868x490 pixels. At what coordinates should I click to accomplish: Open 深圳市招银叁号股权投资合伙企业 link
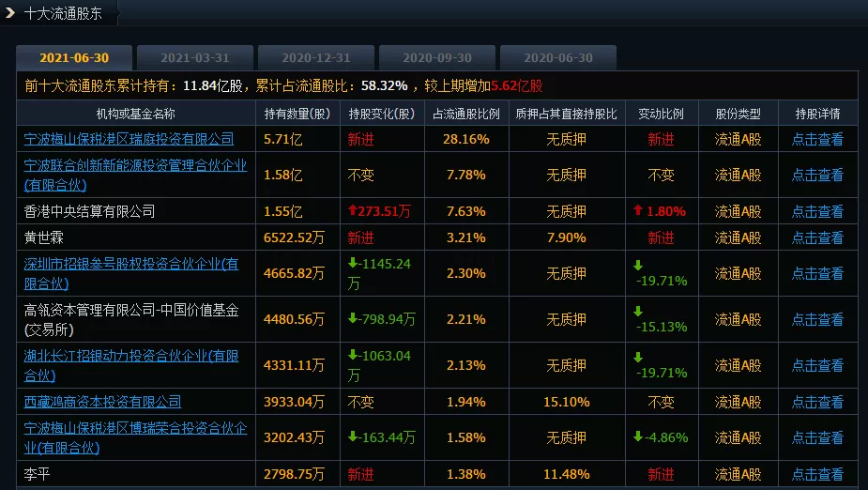(131, 273)
